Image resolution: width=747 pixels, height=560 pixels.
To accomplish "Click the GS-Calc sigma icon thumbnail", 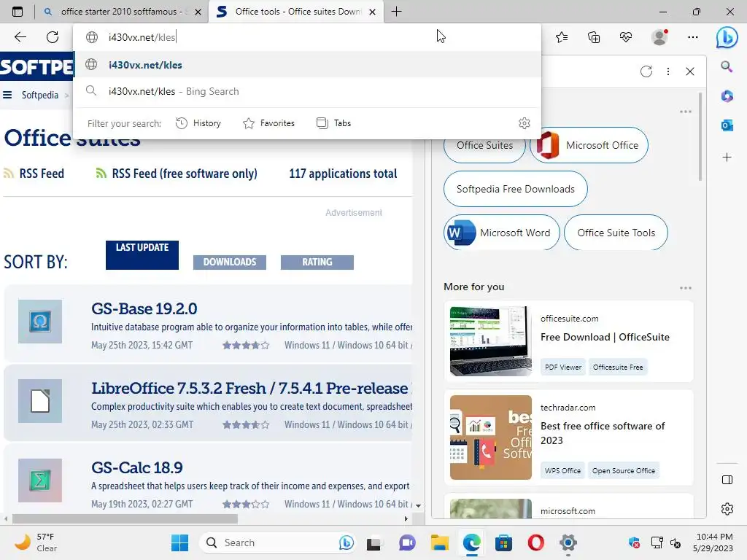I will (x=40, y=481).
